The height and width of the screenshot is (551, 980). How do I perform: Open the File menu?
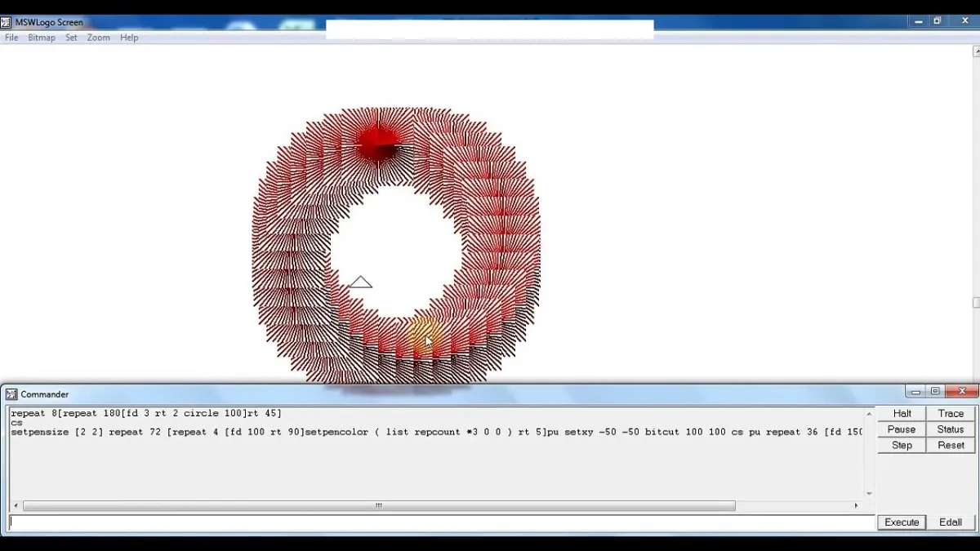tap(11, 38)
